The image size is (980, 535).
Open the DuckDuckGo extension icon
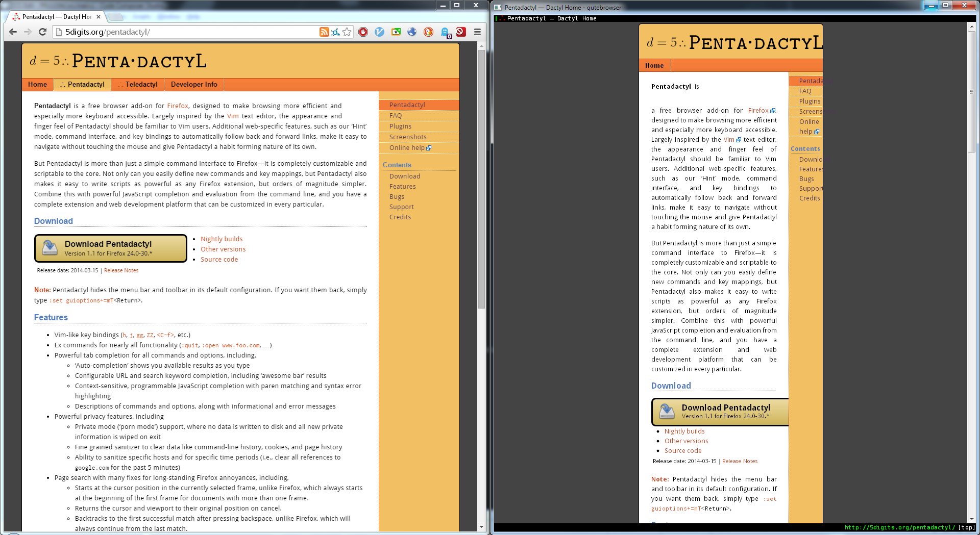(x=428, y=32)
